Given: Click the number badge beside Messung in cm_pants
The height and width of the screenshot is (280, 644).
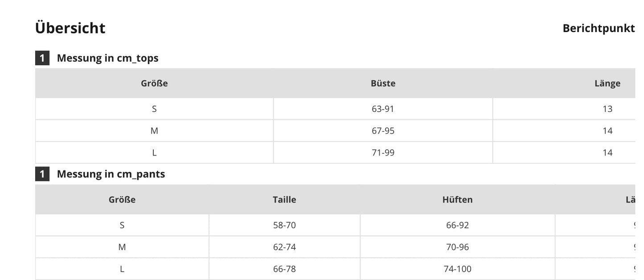Looking at the screenshot, I should click(42, 174).
